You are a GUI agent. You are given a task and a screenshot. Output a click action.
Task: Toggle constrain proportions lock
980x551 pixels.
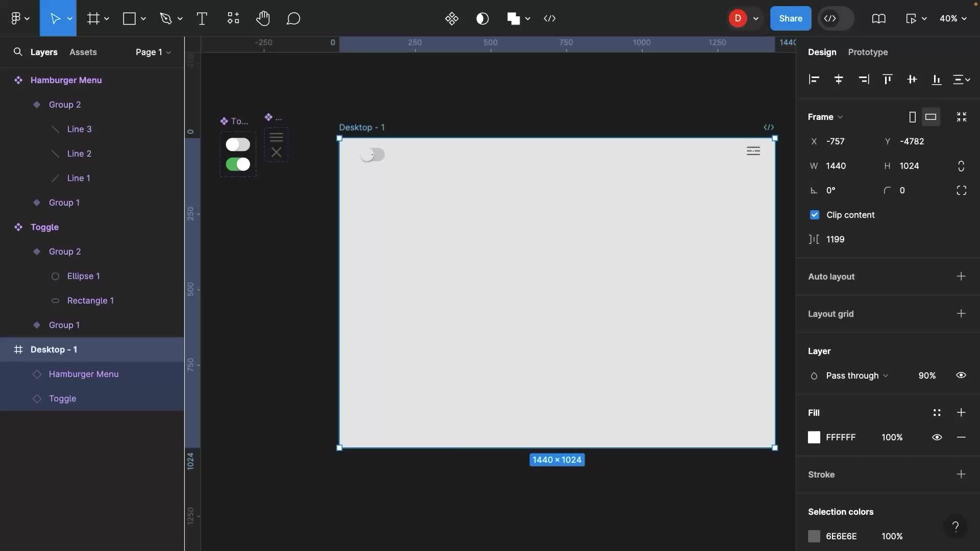pos(961,166)
